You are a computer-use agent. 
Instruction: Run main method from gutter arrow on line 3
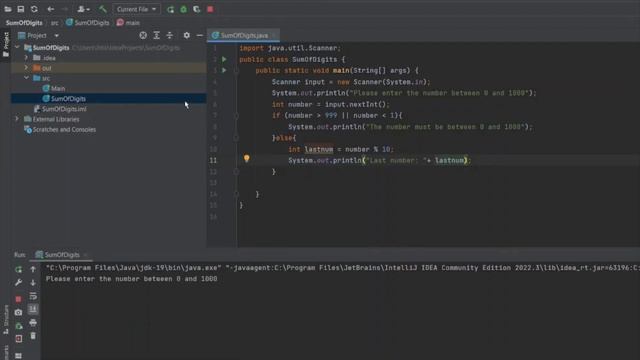224,70
